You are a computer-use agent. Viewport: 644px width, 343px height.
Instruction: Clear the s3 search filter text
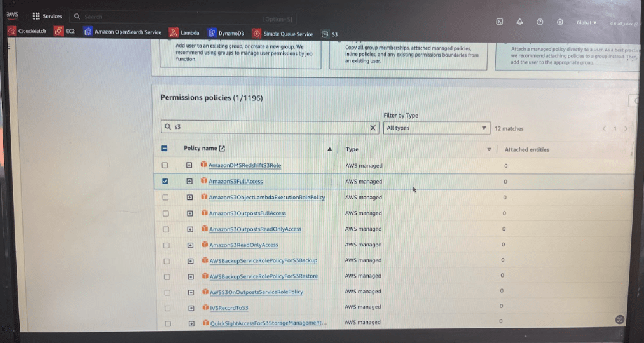373,128
